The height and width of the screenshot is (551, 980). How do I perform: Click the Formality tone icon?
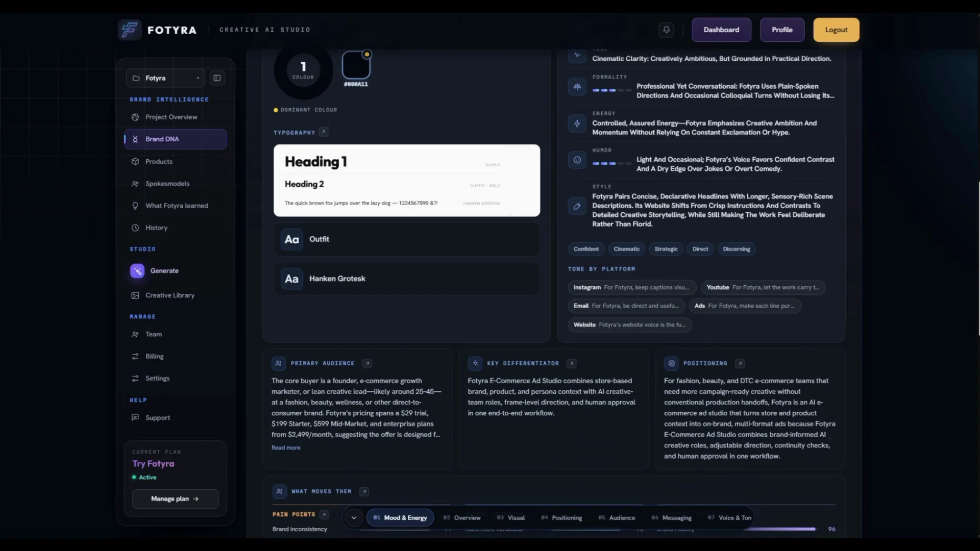577,87
